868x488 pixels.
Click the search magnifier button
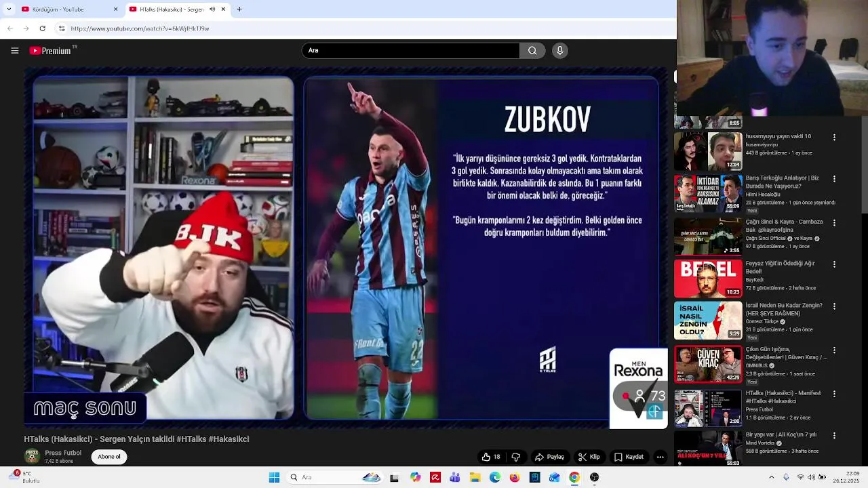tap(532, 51)
